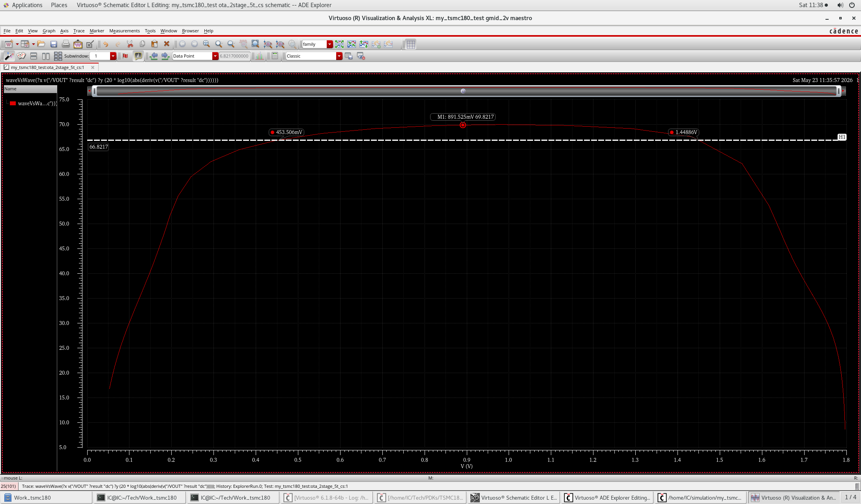The height and width of the screenshot is (504, 861).
Task: Click the red waveVsWave trace color swatch
Action: pos(13,104)
